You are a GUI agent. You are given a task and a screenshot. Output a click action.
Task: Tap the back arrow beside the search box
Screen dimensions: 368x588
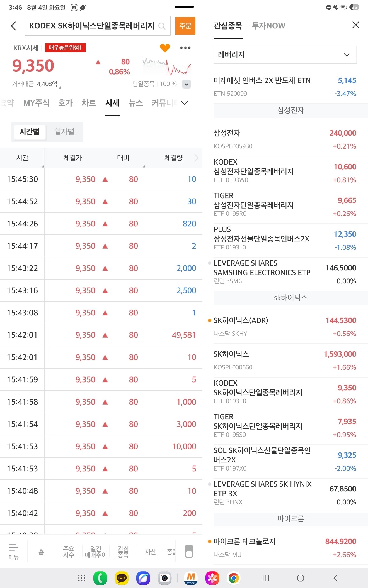click(13, 26)
